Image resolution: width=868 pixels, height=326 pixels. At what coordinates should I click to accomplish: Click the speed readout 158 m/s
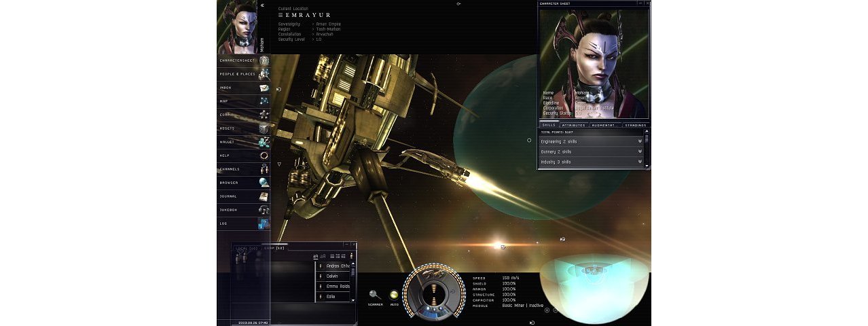tap(510, 278)
